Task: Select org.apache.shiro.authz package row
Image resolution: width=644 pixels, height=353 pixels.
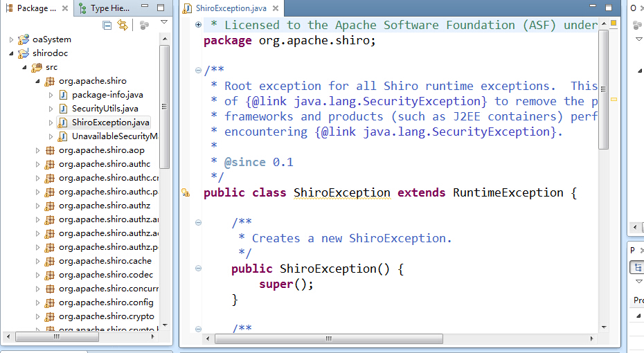Action: point(105,206)
